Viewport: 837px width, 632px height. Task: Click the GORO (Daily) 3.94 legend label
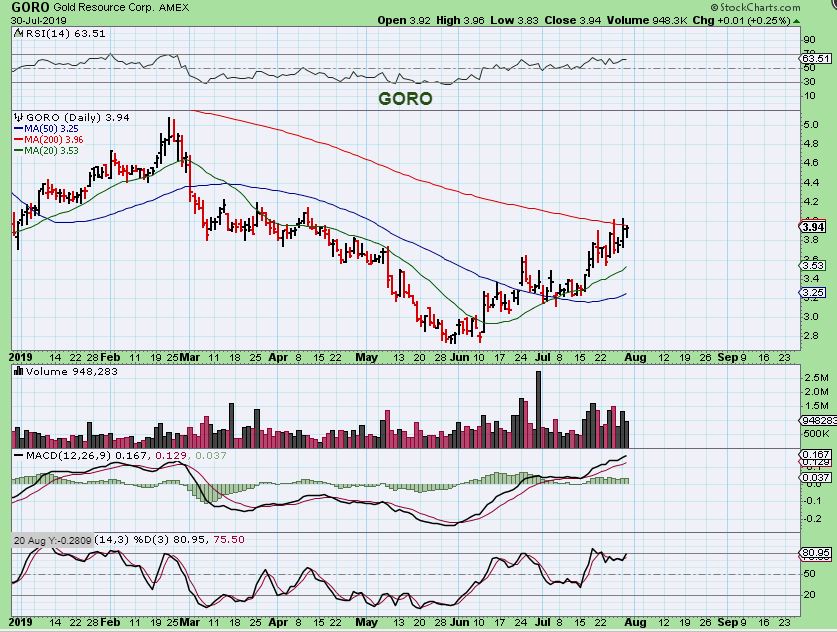tap(78, 117)
